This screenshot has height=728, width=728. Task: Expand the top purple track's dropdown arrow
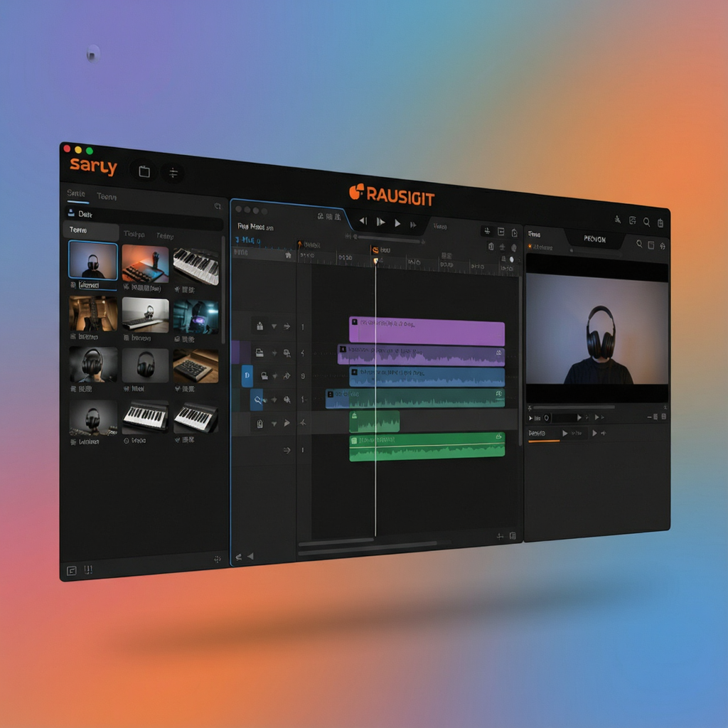pyautogui.click(x=274, y=326)
